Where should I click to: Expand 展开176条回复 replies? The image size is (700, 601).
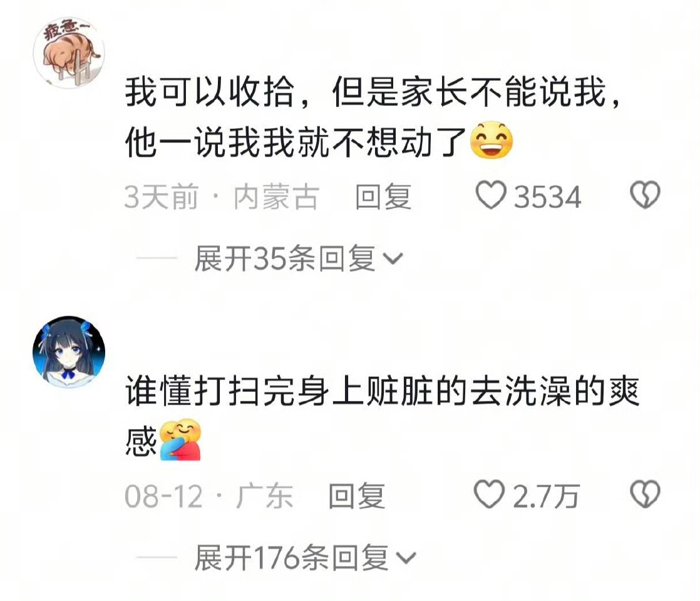point(306,558)
